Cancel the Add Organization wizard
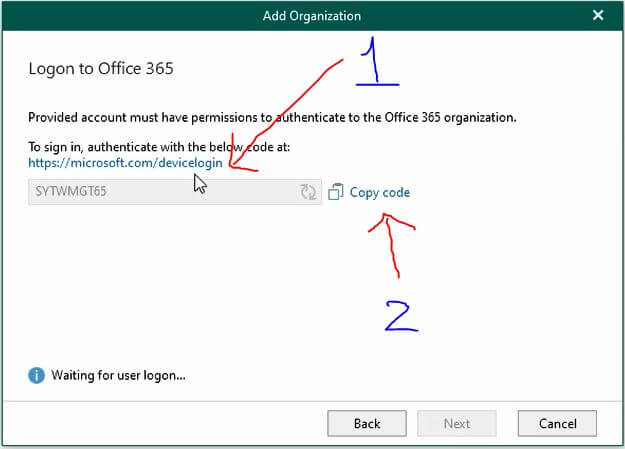Image resolution: width=625 pixels, height=449 pixels. [557, 423]
